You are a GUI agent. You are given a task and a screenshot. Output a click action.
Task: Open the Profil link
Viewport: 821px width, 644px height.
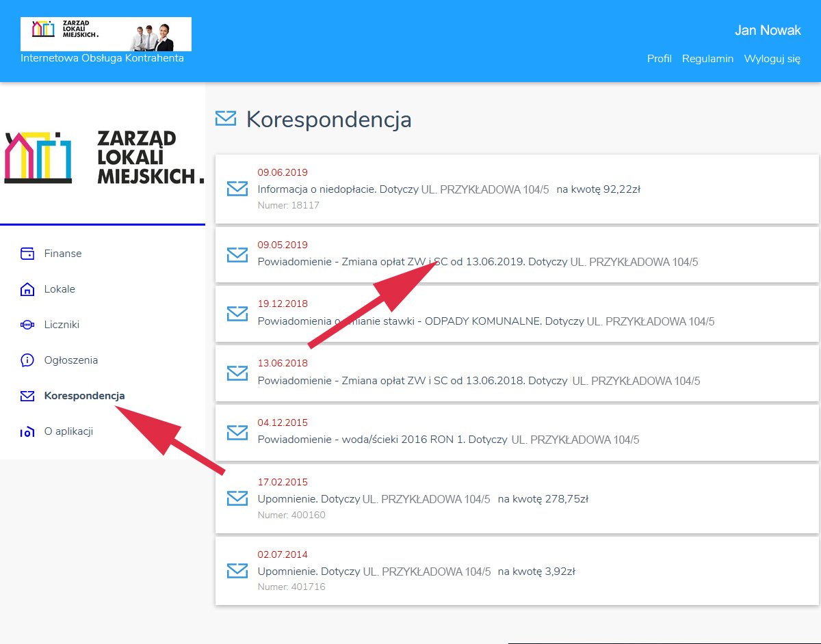(659, 59)
